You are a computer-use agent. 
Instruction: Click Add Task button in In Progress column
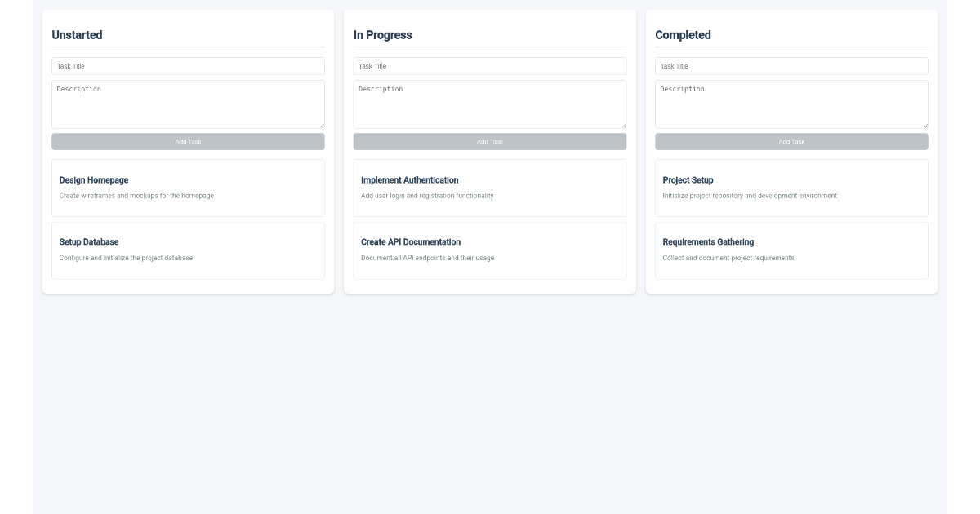pos(490,140)
